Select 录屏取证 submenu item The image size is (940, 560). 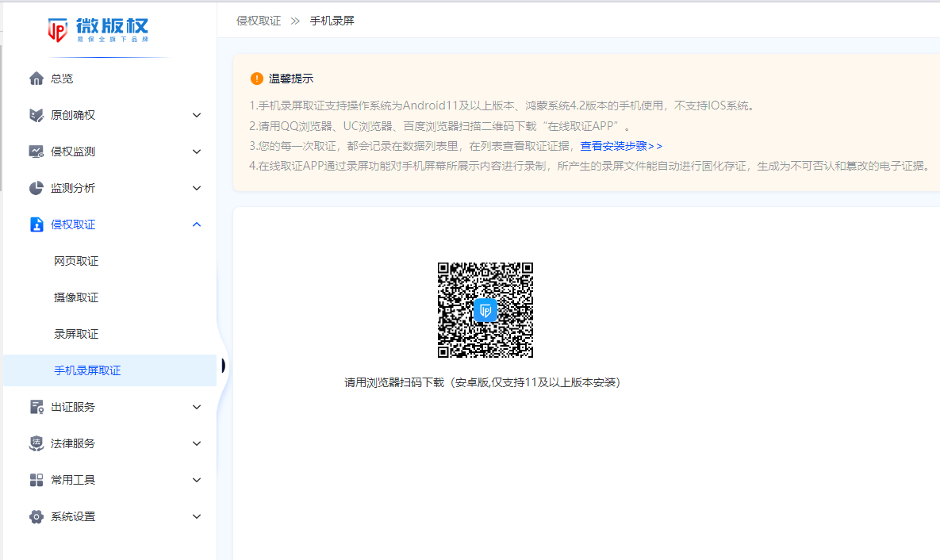pyautogui.click(x=76, y=335)
